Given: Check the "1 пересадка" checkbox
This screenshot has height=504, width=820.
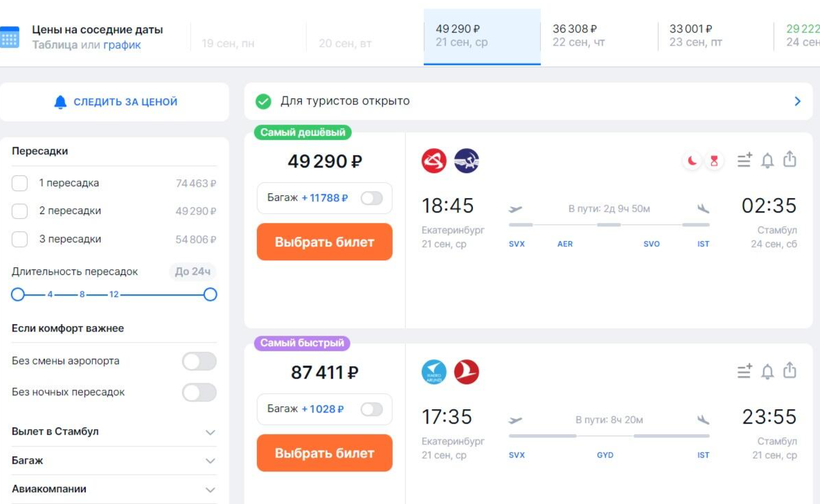Looking at the screenshot, I should click(x=20, y=183).
